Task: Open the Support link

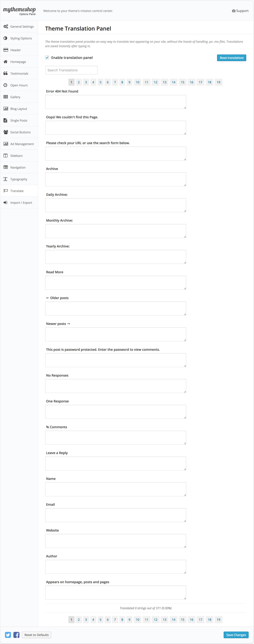Action: (240, 11)
